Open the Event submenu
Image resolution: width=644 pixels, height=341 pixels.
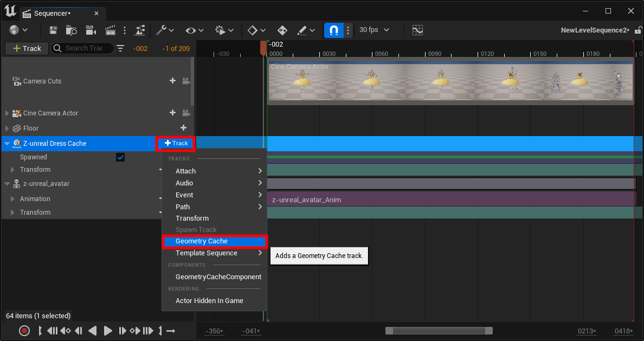(214, 195)
